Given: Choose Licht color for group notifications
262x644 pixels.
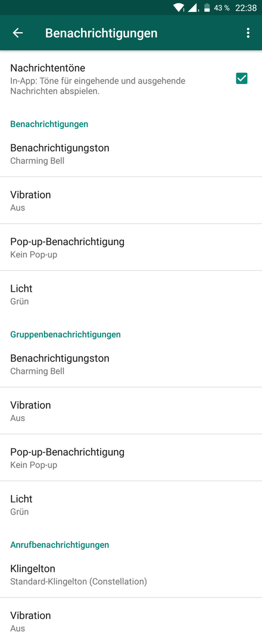Looking at the screenshot, I should (x=131, y=504).
